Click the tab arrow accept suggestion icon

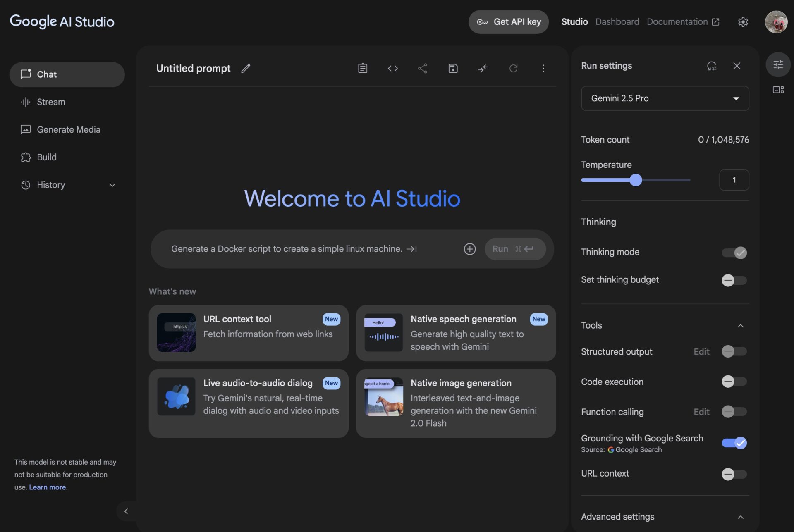pyautogui.click(x=411, y=249)
